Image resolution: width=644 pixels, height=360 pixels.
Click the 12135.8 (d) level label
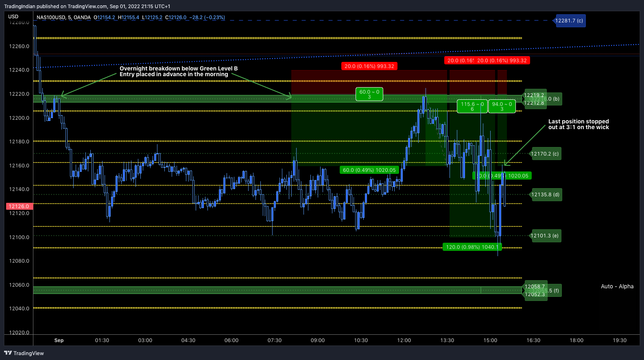coord(545,195)
